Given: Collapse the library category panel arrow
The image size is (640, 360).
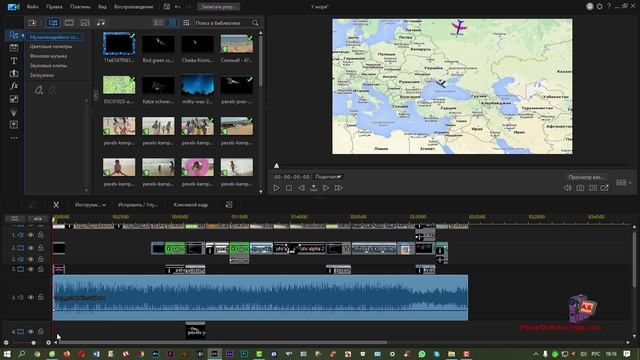Looking at the screenshot, I should coord(96,96).
